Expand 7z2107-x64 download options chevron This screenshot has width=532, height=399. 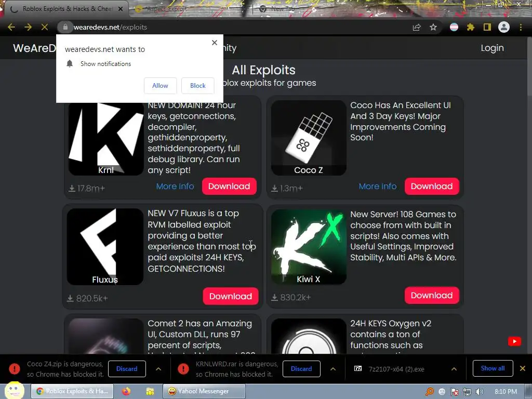(x=454, y=369)
